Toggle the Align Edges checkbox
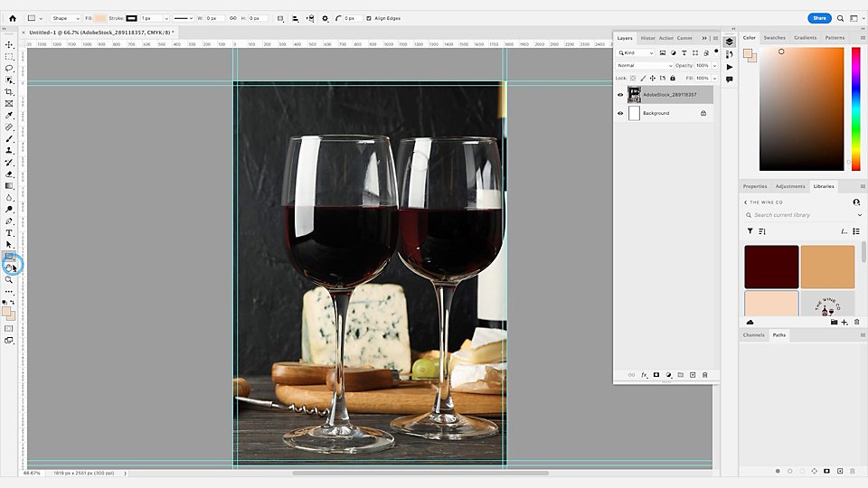 [x=369, y=18]
